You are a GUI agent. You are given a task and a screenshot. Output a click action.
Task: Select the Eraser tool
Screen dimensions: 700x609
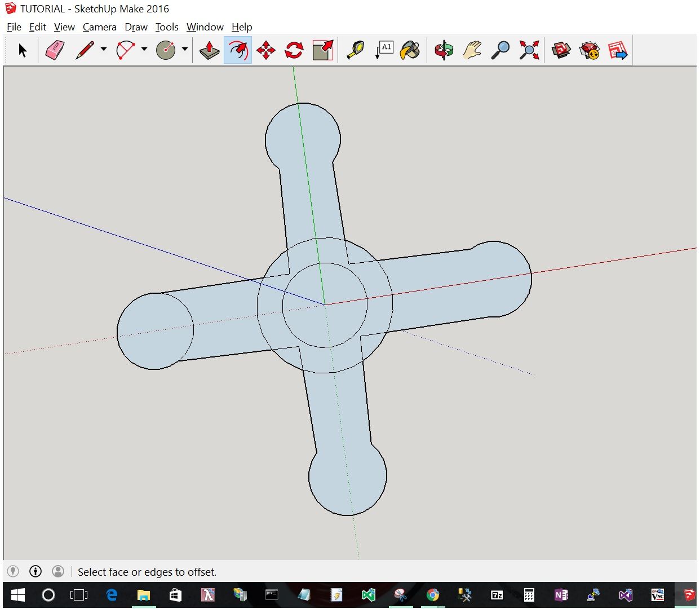[x=55, y=50]
